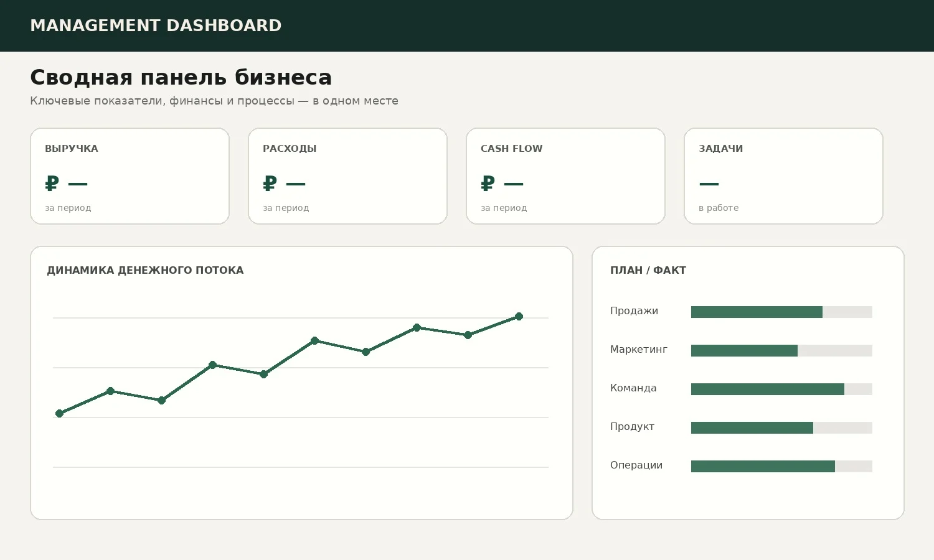The width and height of the screenshot is (934, 560).
Task: Click the last, highest data point on the line chart
Action: (519, 316)
